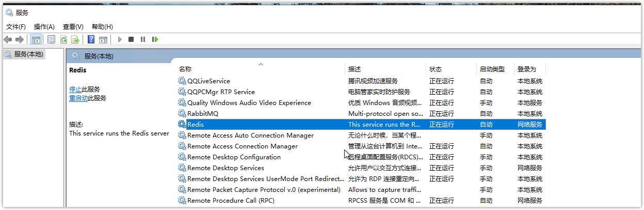Screen dimensions: 644x210
Task: Click the Forward arrow in the toolbar
Action: [x=20, y=39]
